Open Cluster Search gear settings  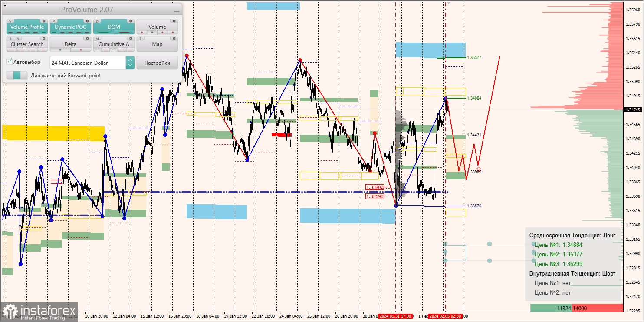[x=43, y=38]
